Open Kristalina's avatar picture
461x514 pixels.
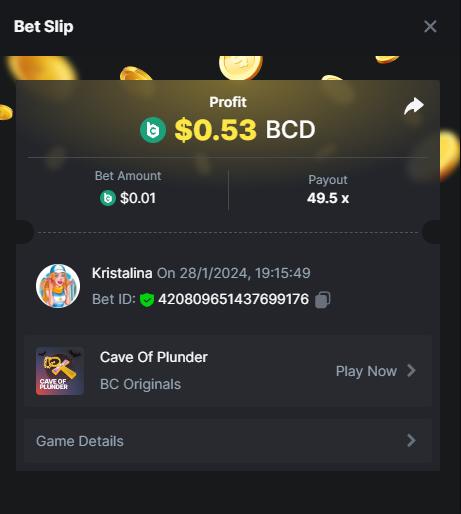coord(58,286)
